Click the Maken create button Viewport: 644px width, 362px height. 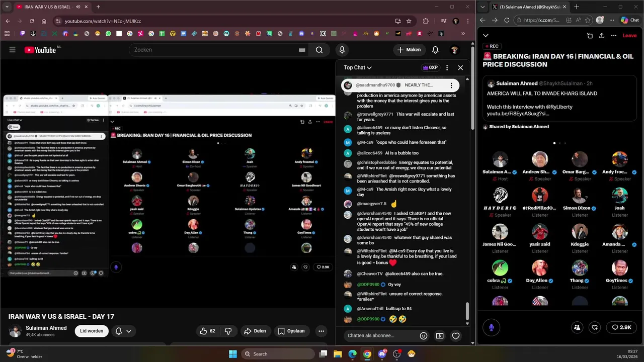(x=409, y=50)
